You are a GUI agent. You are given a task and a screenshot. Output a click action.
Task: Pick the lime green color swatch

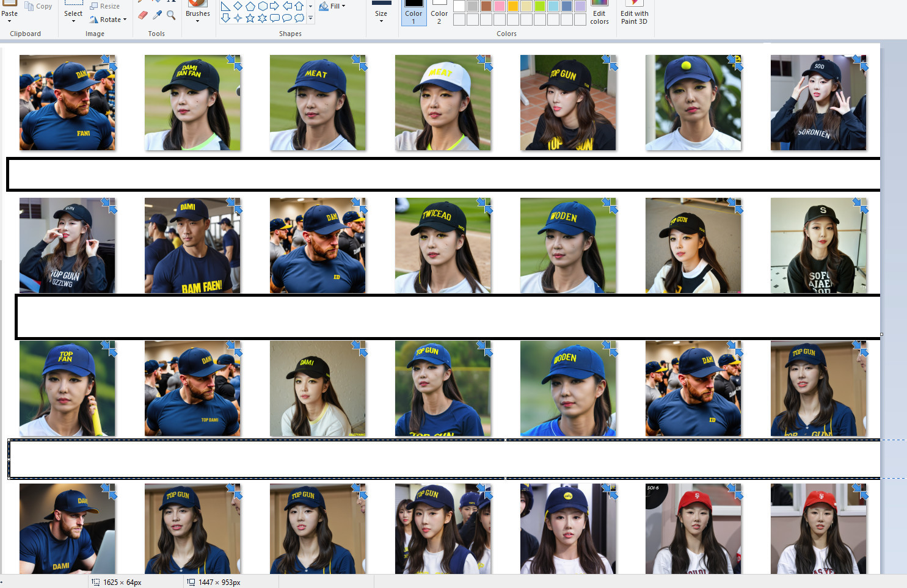pos(540,6)
